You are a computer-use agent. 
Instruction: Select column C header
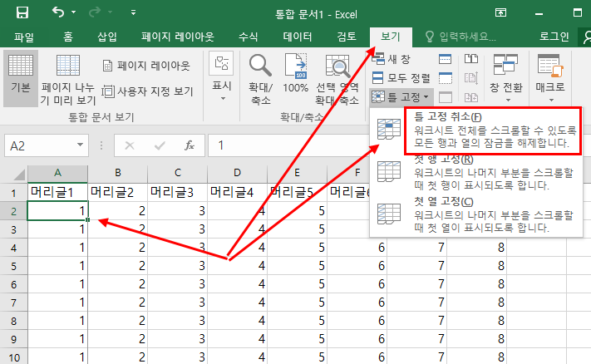point(178,174)
